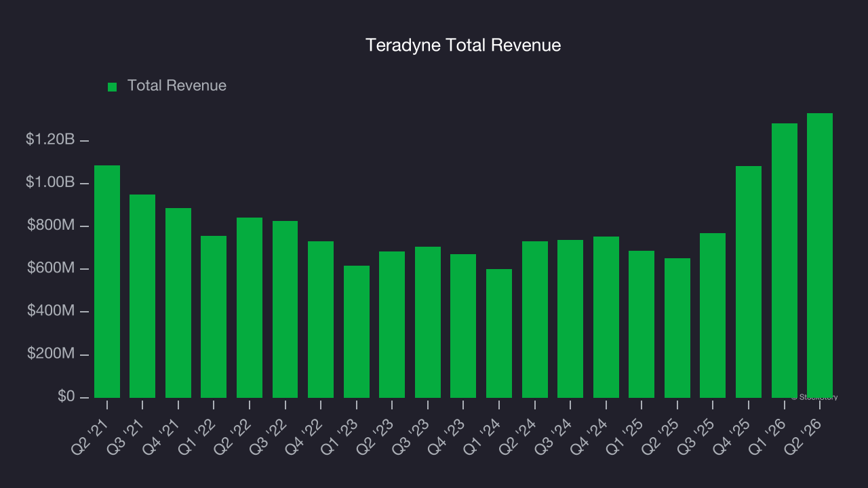Select the Q1 '25 revenue bar
This screenshot has width=868, height=488.
(642, 324)
